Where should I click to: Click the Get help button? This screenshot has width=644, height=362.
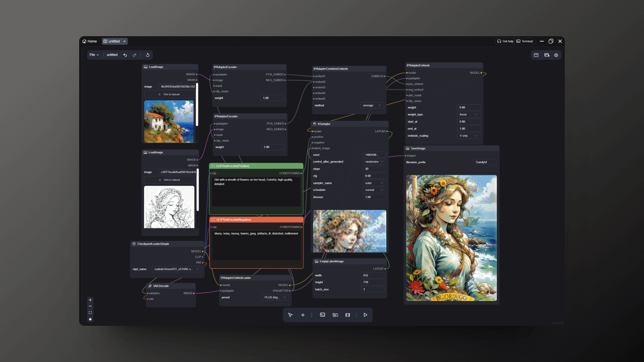coord(505,41)
